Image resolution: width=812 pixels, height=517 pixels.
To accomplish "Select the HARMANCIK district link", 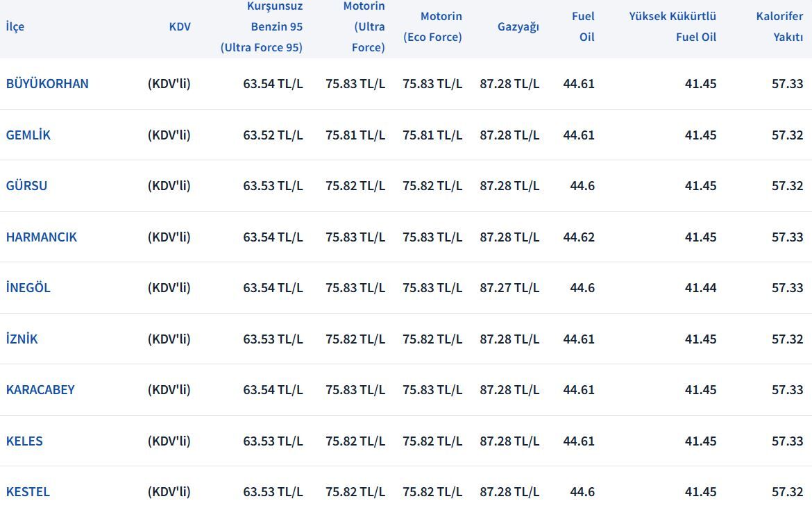I will (x=42, y=237).
